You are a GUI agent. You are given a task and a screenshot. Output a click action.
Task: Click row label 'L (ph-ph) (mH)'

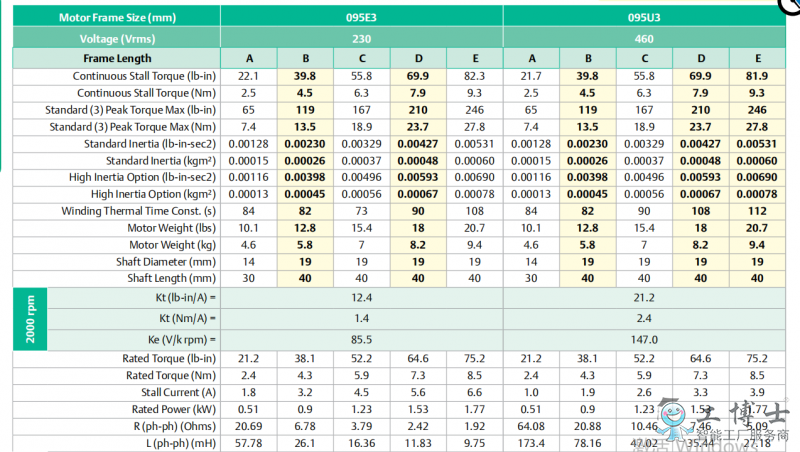point(181,443)
